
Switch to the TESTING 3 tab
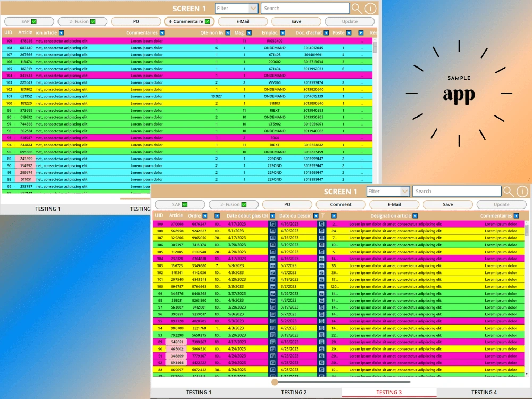click(389, 392)
